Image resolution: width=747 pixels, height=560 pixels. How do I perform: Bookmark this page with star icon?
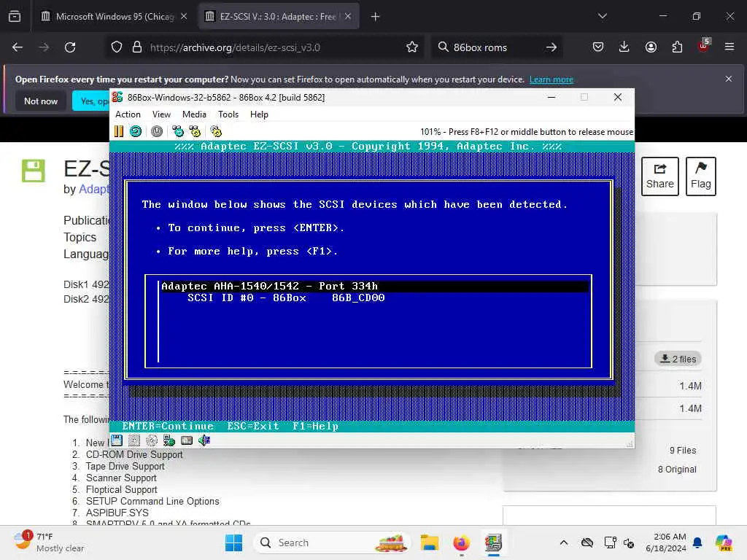tap(412, 47)
